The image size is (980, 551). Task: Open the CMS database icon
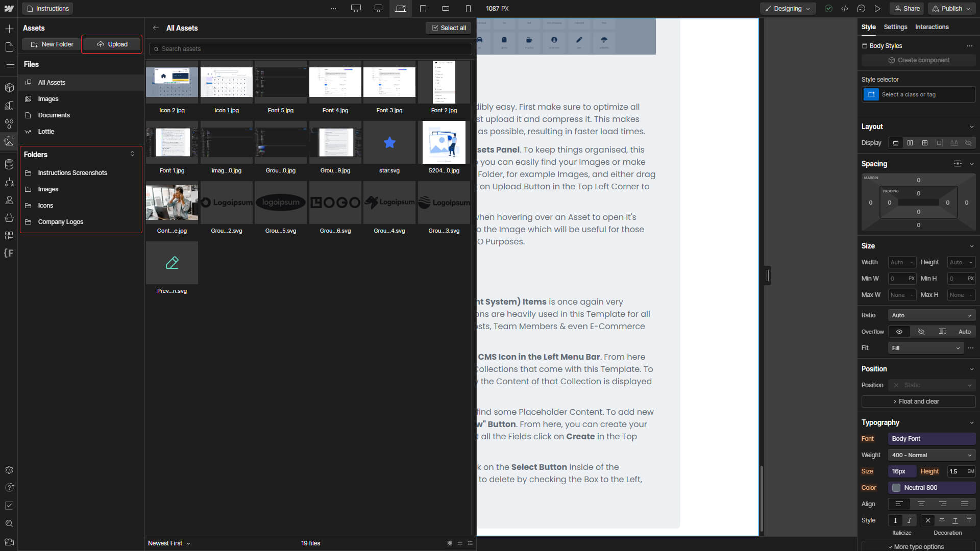[9, 164]
